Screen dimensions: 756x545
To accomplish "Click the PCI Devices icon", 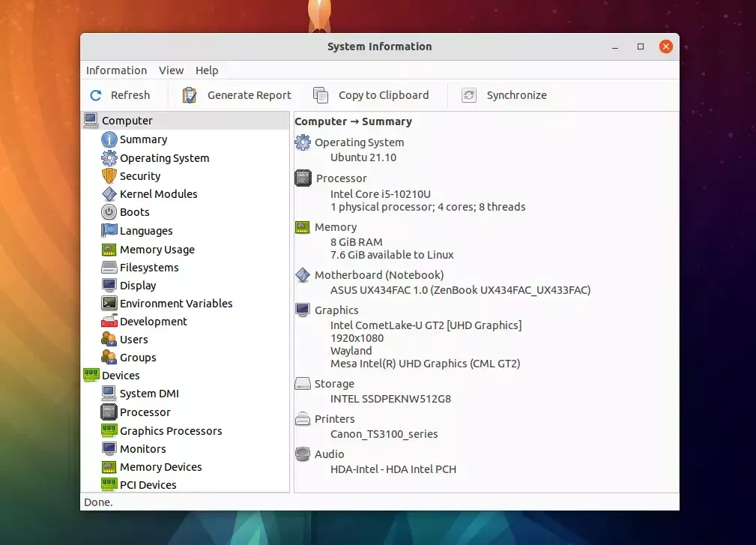I will 109,485.
